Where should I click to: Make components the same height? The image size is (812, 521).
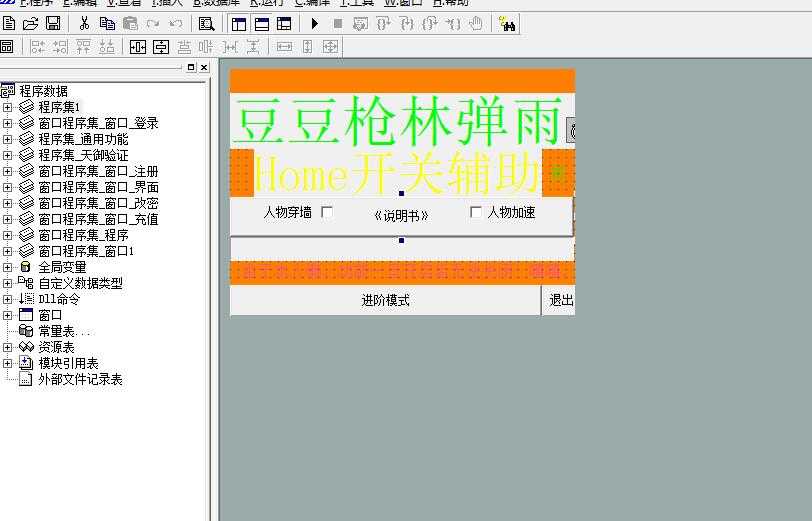308,47
